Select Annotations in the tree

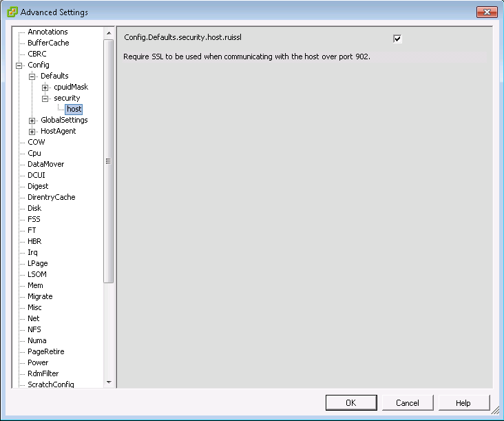pos(48,32)
